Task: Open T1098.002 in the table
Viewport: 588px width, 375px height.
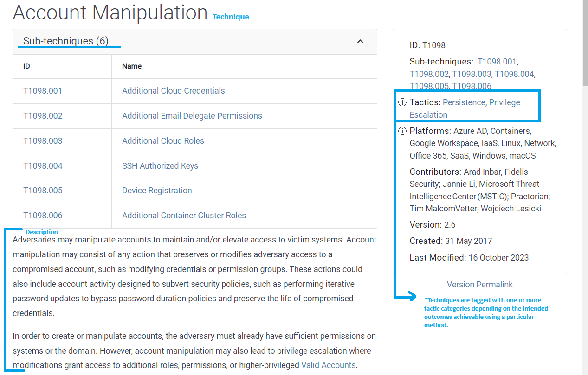Action: pos(43,116)
